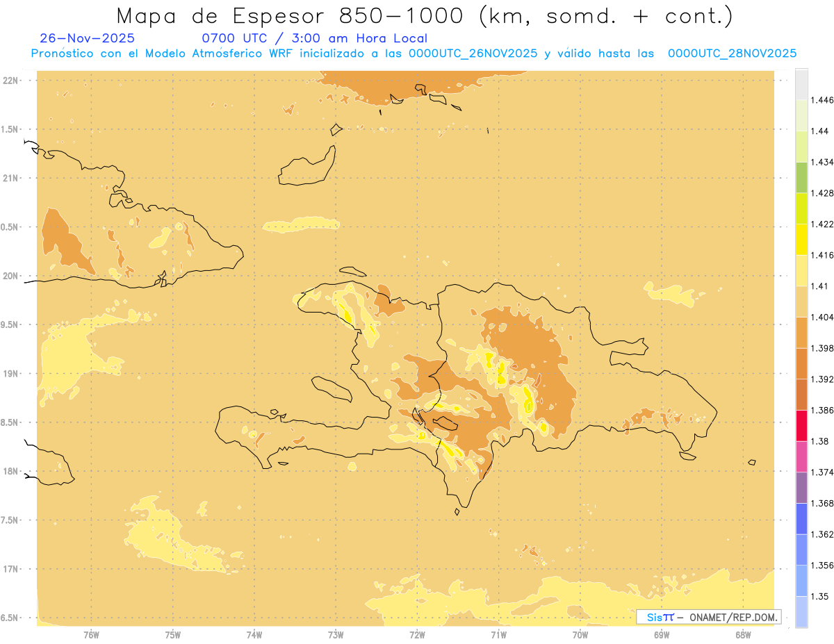Click the '1.446' colorbar value
834x644 pixels.
[821, 100]
